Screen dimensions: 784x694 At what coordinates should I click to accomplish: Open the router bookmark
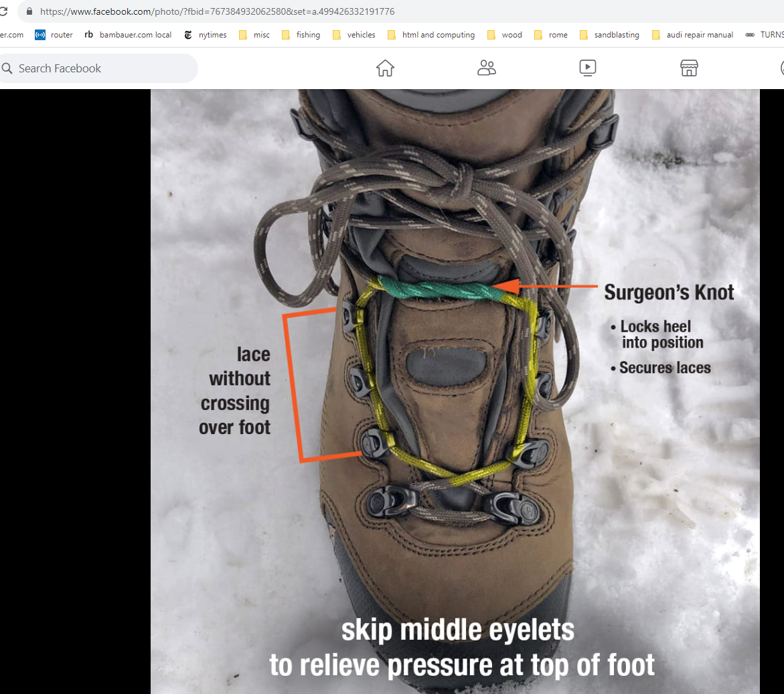click(54, 35)
